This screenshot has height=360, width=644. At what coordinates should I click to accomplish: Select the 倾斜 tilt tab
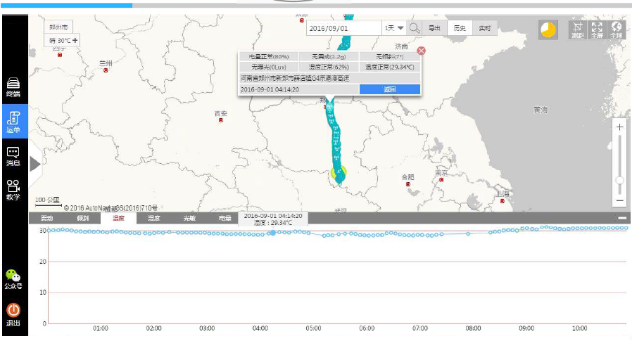(82, 218)
